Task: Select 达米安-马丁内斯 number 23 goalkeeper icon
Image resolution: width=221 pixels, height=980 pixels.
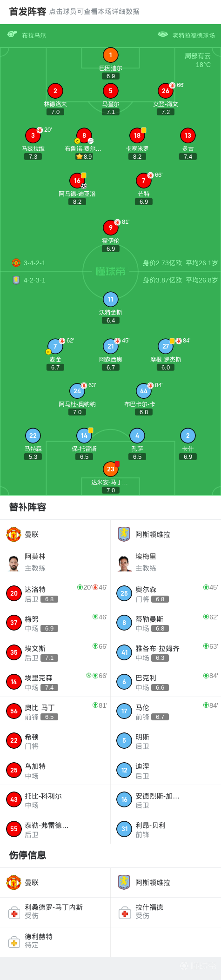Action: [x=110, y=469]
